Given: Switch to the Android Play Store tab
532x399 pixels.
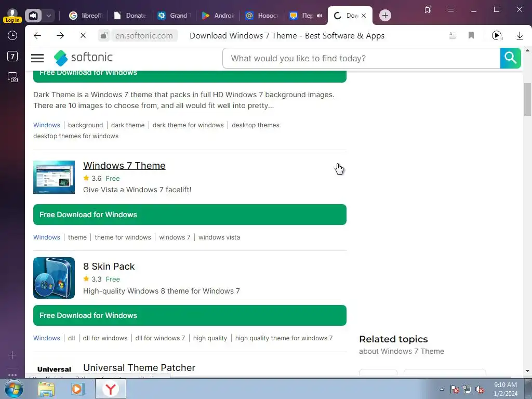Looking at the screenshot, I should point(218,15).
